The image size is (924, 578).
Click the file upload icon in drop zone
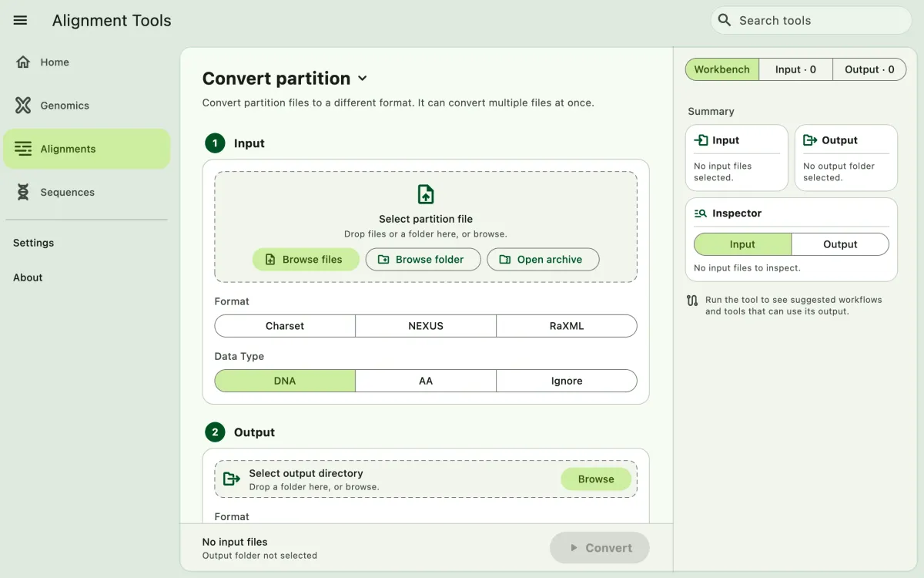(426, 193)
